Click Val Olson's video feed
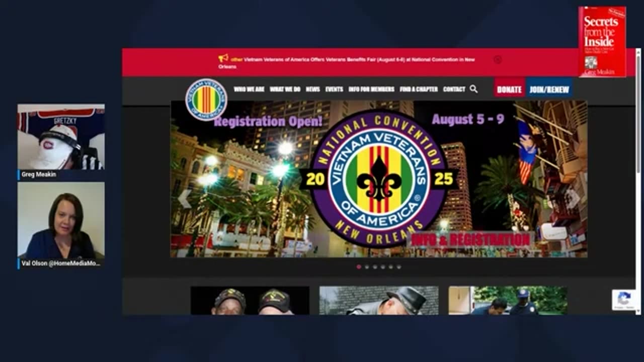 coord(61,220)
